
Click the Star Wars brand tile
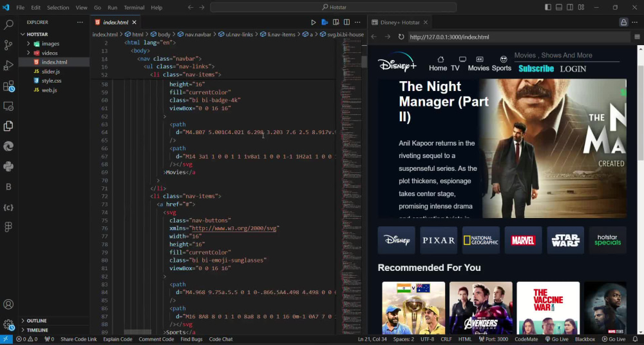565,240
